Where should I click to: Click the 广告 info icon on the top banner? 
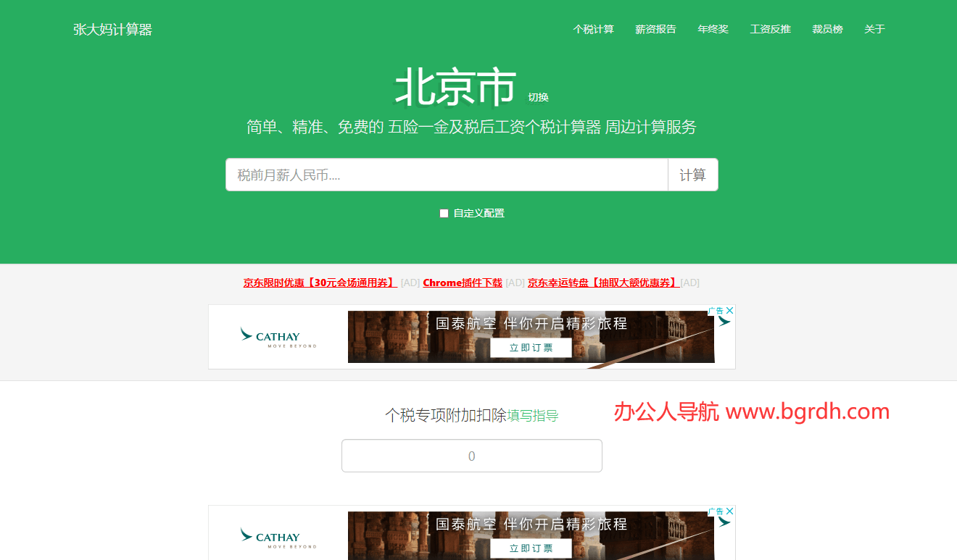[x=716, y=310]
